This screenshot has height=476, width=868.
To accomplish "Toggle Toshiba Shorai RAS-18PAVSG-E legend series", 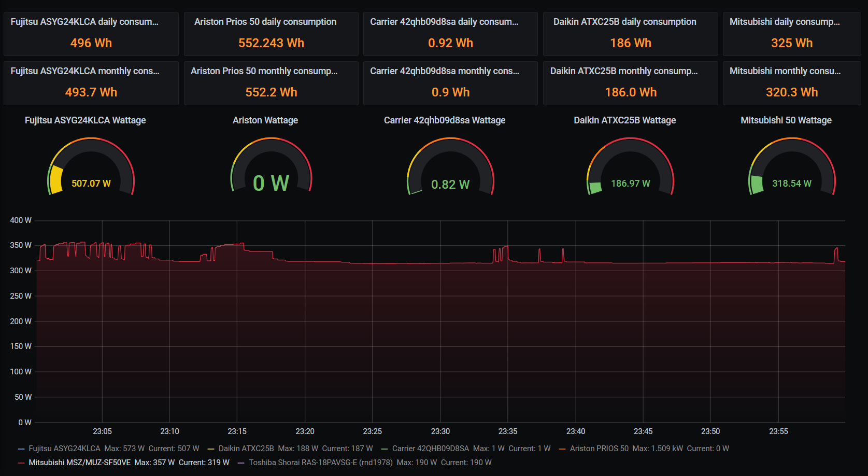I will [x=321, y=463].
